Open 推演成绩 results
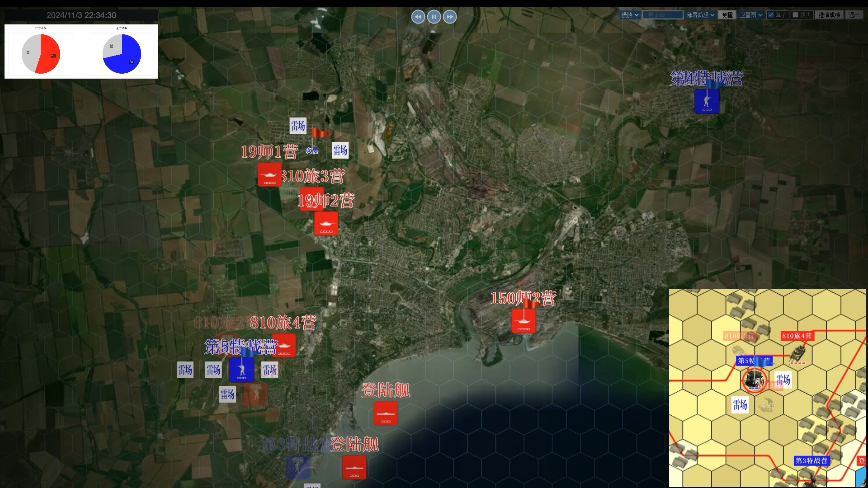Screen dimensions: 868x488 click(829, 15)
